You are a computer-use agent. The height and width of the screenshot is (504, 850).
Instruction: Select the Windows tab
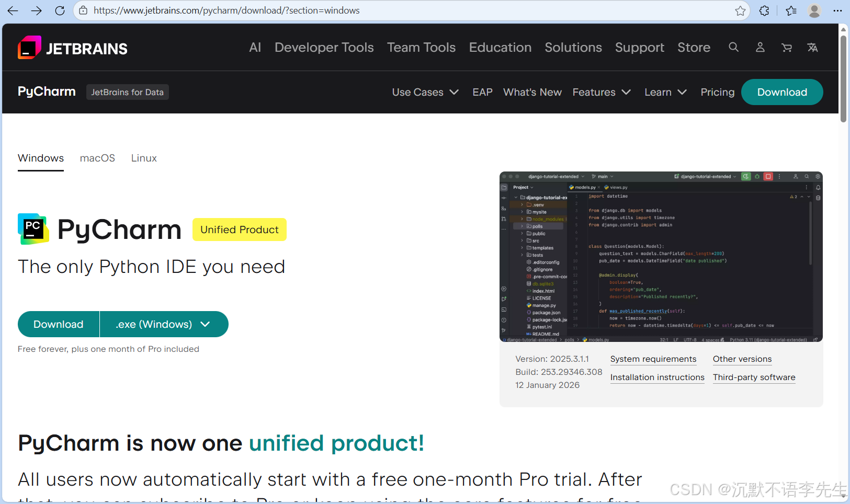click(41, 158)
